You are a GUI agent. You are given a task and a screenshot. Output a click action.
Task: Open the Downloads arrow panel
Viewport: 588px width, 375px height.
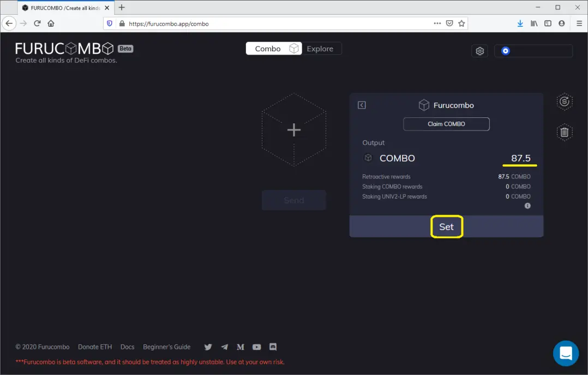[520, 23]
